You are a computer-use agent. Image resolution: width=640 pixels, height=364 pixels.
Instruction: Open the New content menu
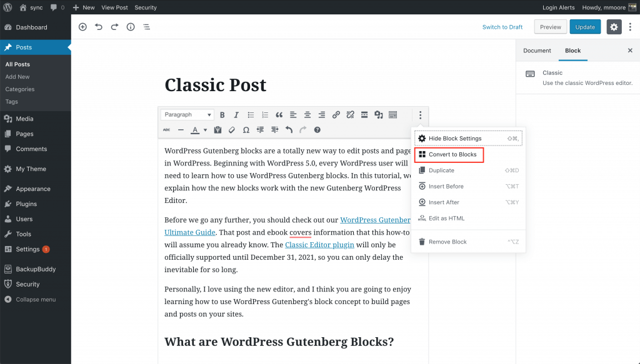(x=84, y=7)
